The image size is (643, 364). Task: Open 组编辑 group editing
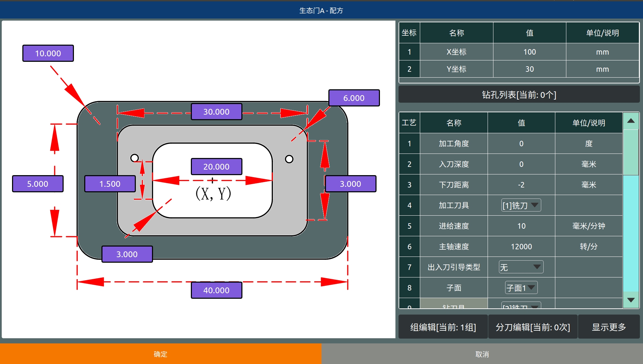pyautogui.click(x=443, y=327)
